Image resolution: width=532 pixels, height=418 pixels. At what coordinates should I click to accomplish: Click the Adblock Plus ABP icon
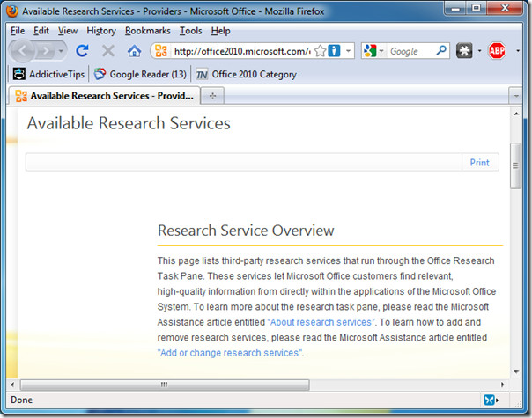[x=497, y=51]
